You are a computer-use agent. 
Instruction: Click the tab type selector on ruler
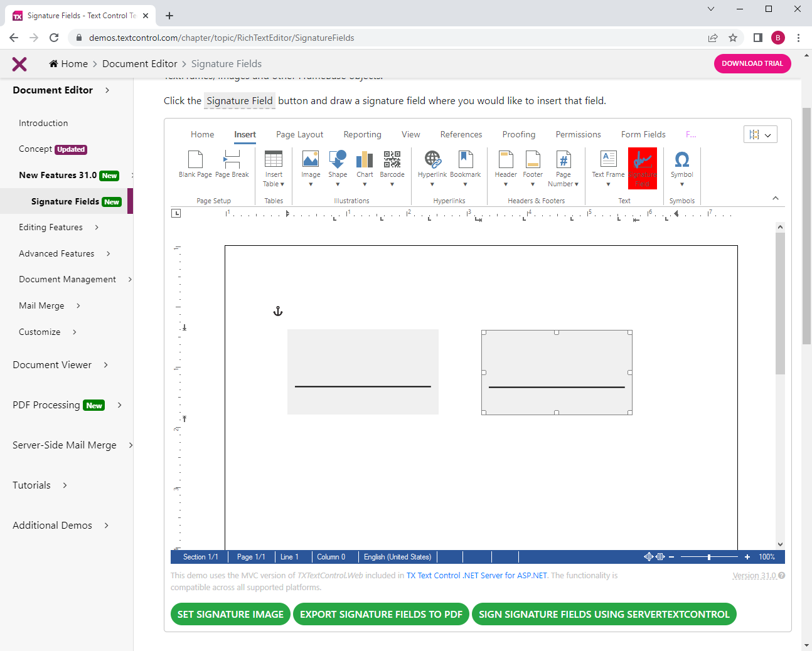pos(176,213)
